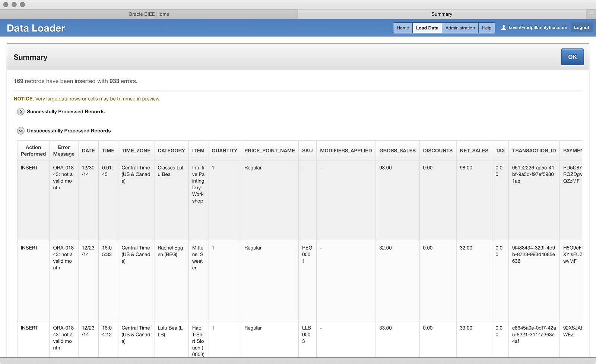596x364 pixels.
Task: Click the CATEGORY column header
Action: point(171,151)
